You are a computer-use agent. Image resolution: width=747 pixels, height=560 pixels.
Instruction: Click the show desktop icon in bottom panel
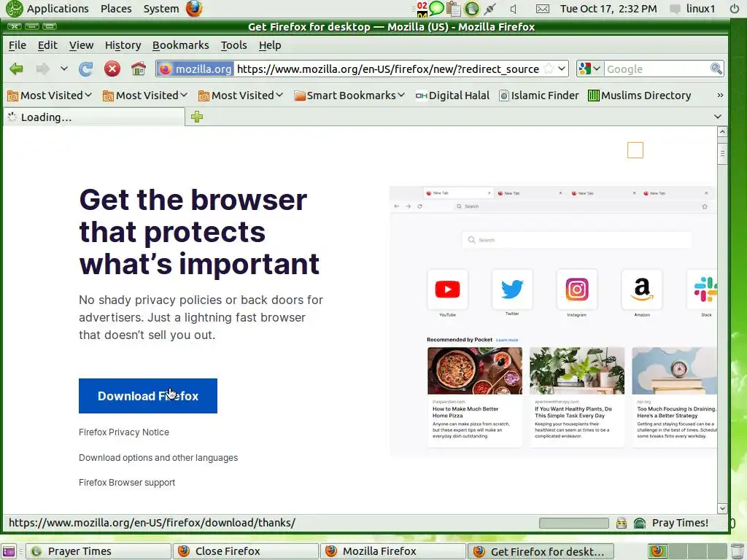click(x=9, y=551)
